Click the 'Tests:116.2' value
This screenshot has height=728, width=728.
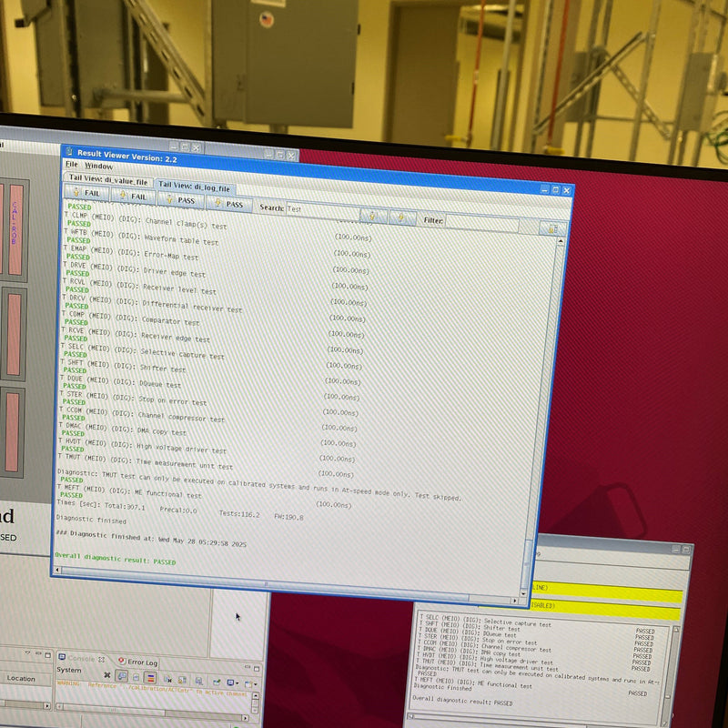239,514
